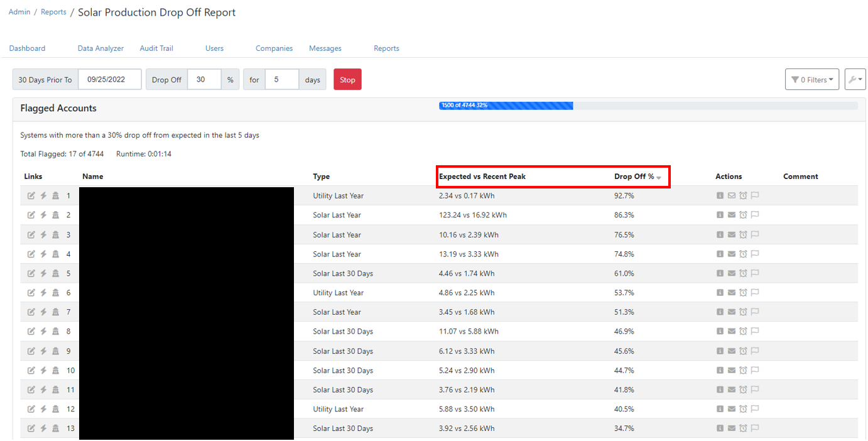This screenshot has height=441, width=868.
Task: Click the info icon for the 74.8% row
Action: point(720,254)
